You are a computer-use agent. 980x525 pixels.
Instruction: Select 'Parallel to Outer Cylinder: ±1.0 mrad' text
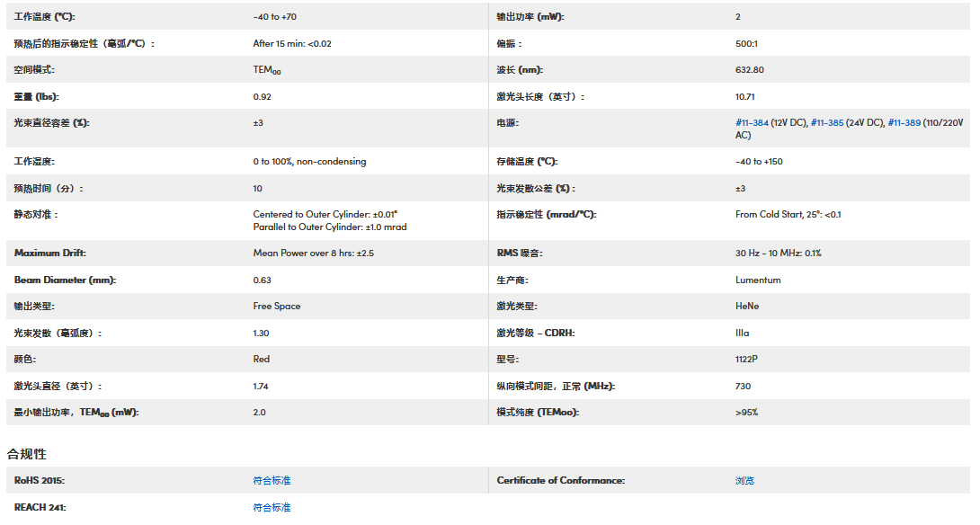point(330,227)
